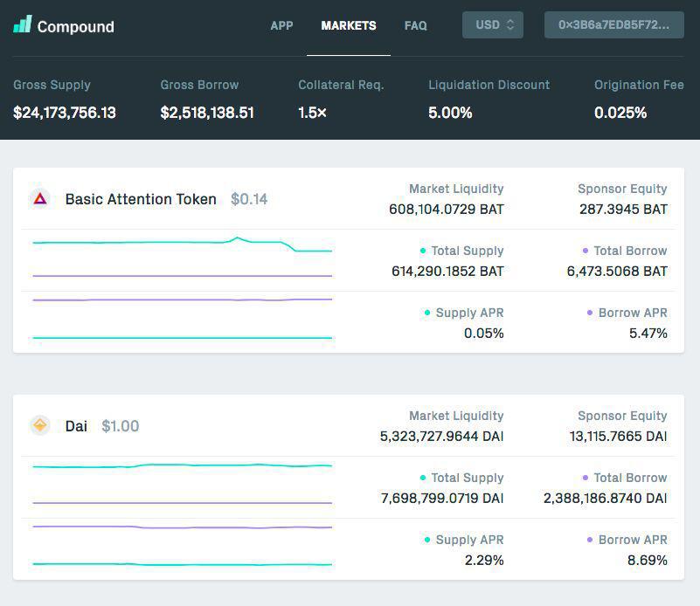
Task: Click the Dai APR rate chart
Action: point(182,546)
